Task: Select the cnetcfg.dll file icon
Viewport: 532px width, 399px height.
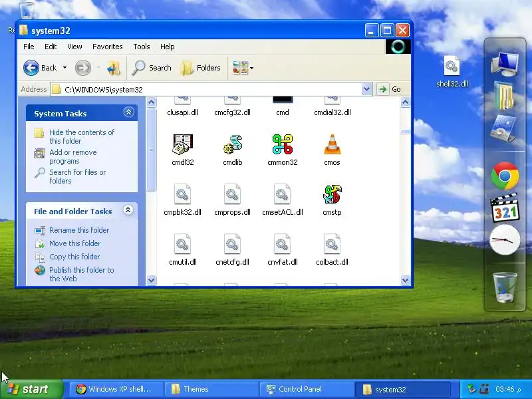Action: pyautogui.click(x=232, y=244)
